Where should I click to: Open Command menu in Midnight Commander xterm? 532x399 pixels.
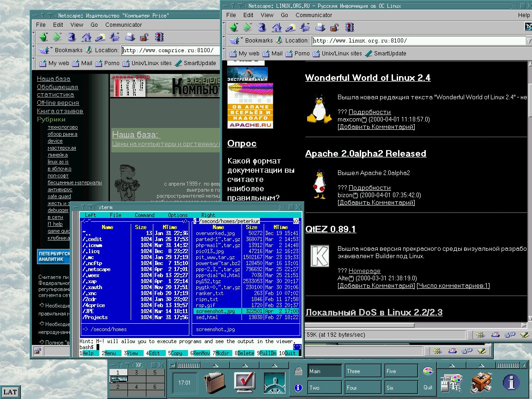tap(145, 215)
